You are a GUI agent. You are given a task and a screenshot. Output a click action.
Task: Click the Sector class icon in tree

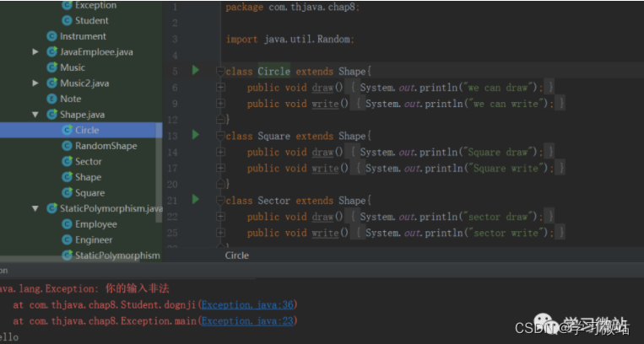(x=67, y=161)
